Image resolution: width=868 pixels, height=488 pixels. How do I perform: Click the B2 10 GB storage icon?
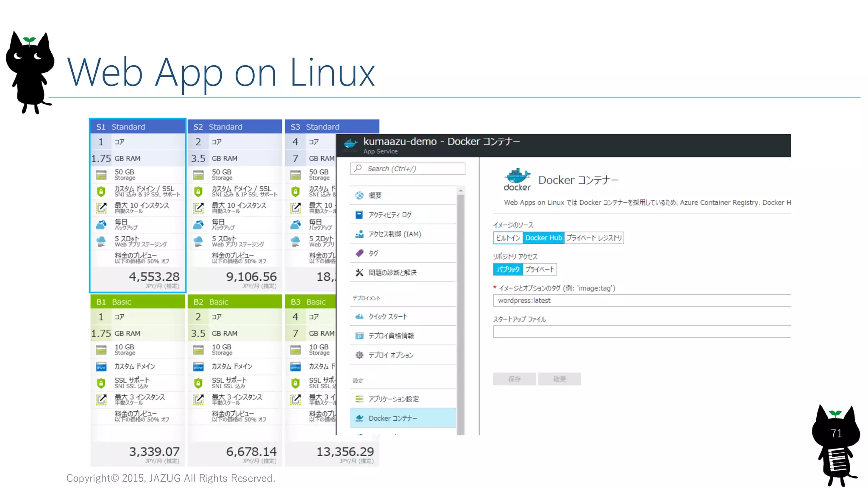[198, 349]
